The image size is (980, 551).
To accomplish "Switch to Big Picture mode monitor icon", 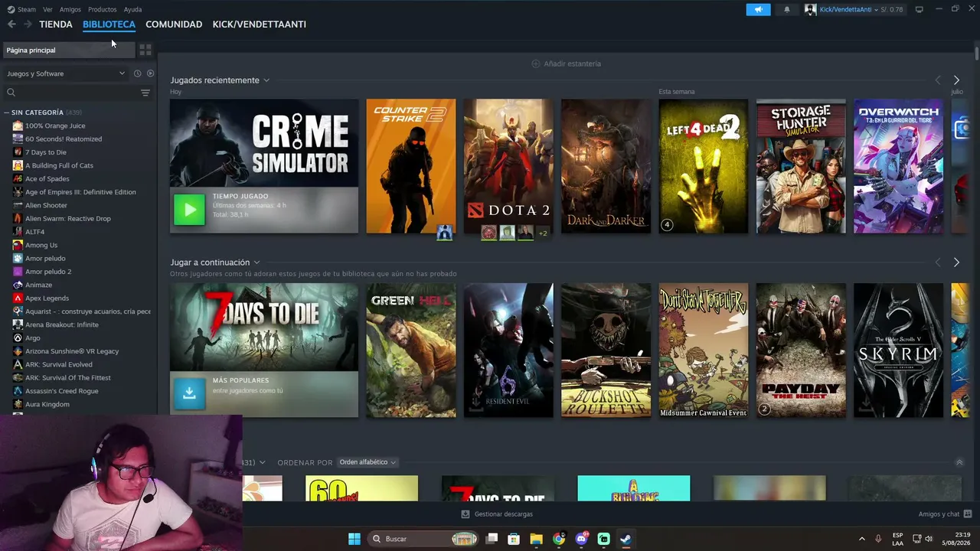I will tap(919, 9).
